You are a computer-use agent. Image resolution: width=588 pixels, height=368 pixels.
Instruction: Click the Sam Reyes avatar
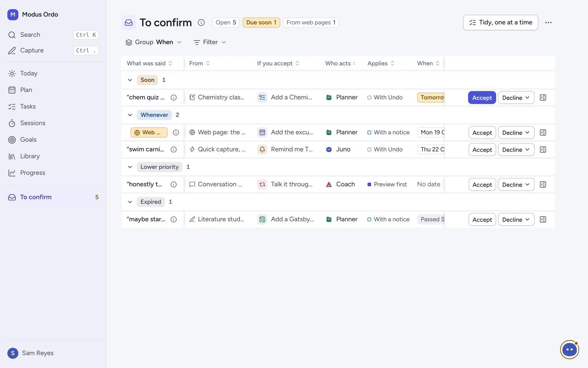(x=13, y=353)
